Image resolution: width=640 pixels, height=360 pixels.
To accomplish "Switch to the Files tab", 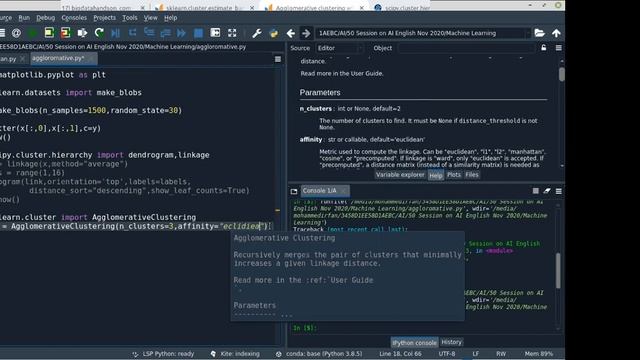I will (471, 175).
